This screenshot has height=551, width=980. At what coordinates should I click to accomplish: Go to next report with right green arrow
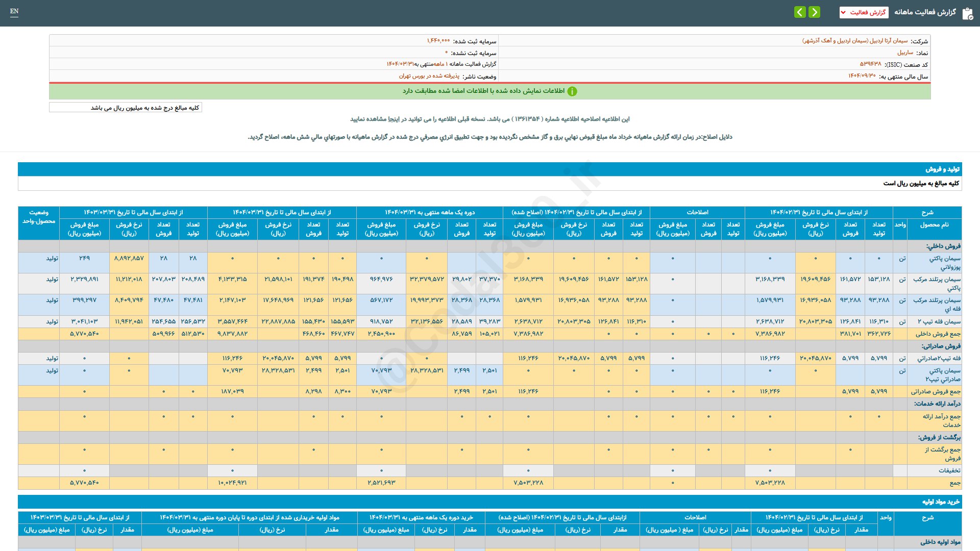point(815,12)
